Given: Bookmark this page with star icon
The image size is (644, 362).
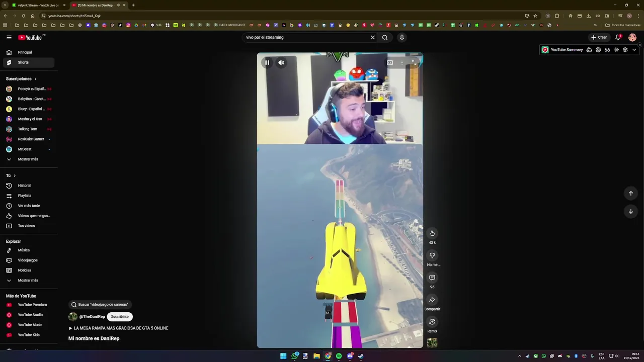Looking at the screenshot, I should [x=535, y=16].
